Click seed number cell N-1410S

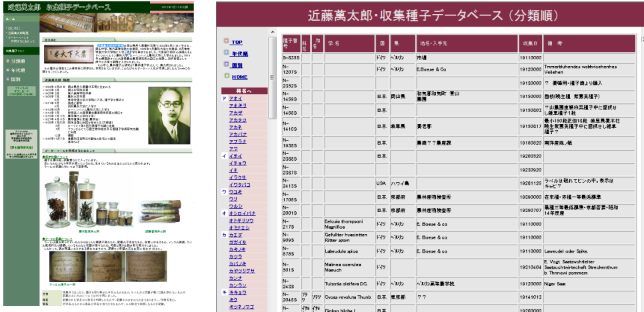click(x=291, y=127)
